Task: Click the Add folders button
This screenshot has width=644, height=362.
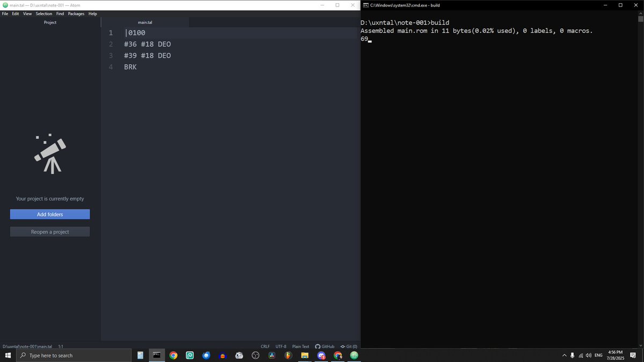Action: tap(50, 215)
